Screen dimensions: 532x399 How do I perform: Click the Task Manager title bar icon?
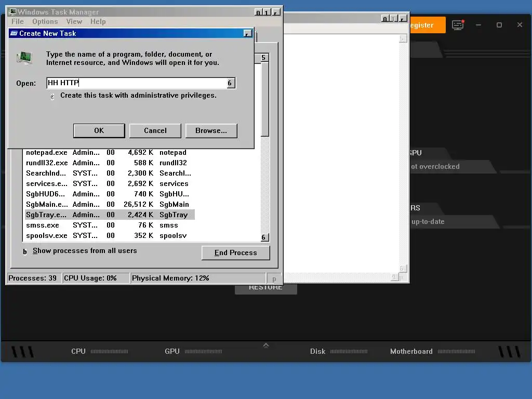pyautogui.click(x=12, y=12)
